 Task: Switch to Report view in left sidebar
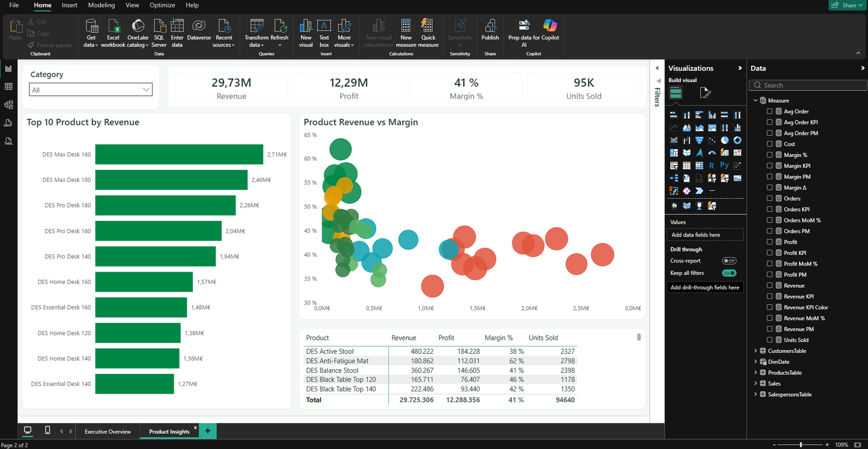click(8, 68)
